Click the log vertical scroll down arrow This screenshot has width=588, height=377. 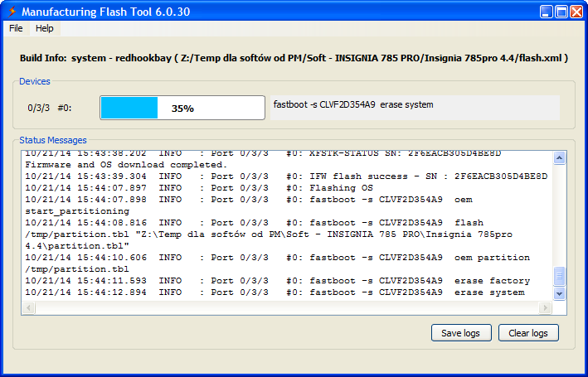coord(559,293)
